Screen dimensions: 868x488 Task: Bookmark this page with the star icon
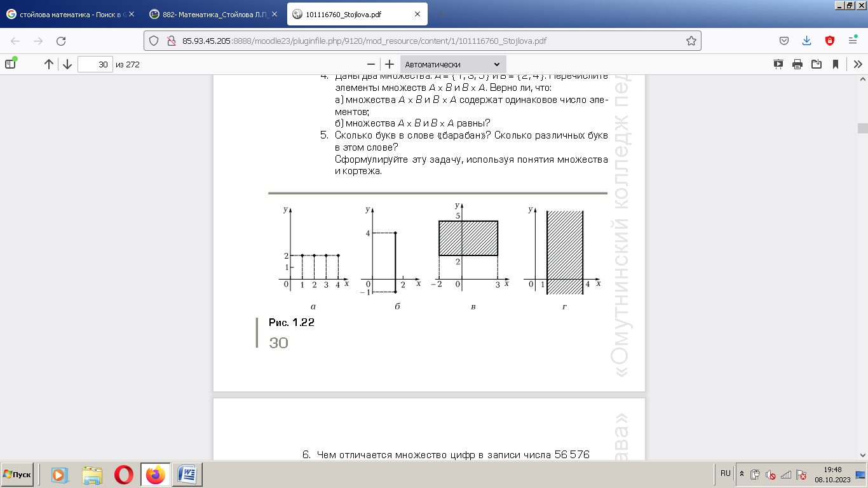point(691,41)
